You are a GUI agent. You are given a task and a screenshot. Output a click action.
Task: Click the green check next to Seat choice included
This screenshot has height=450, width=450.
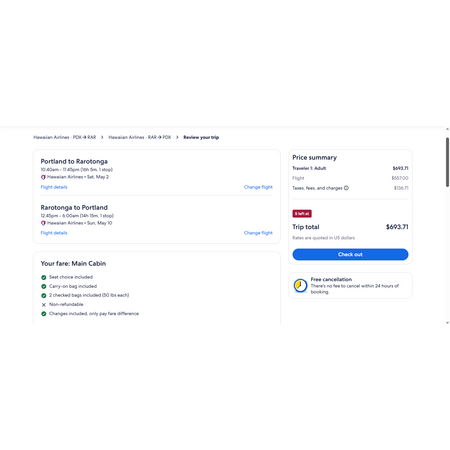pos(44,277)
